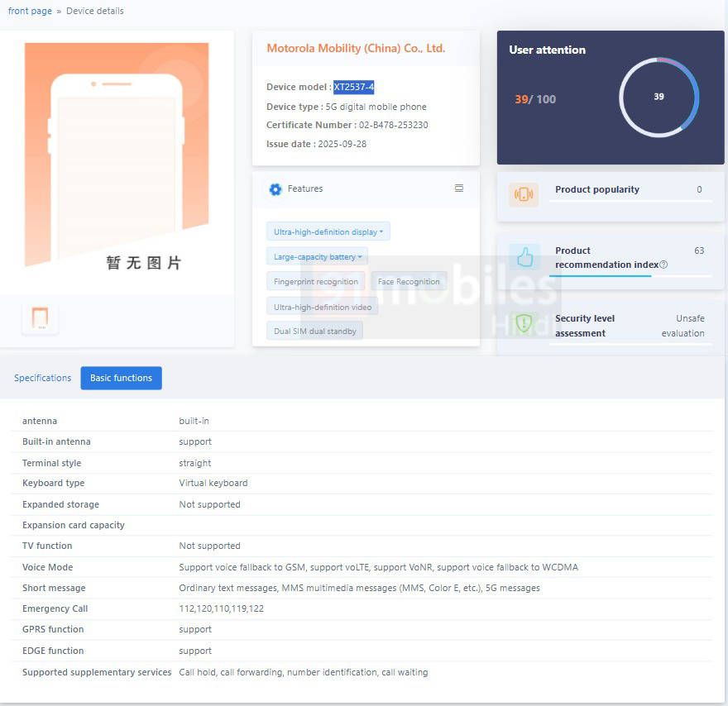Image resolution: width=728 pixels, height=706 pixels.
Task: Toggle the Dual SIM dual standby tag
Action: 314,332
